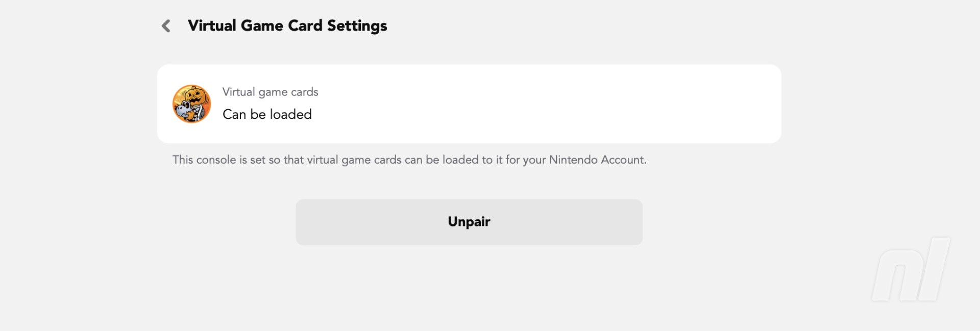Click the console description sentence below the card

coord(409,160)
